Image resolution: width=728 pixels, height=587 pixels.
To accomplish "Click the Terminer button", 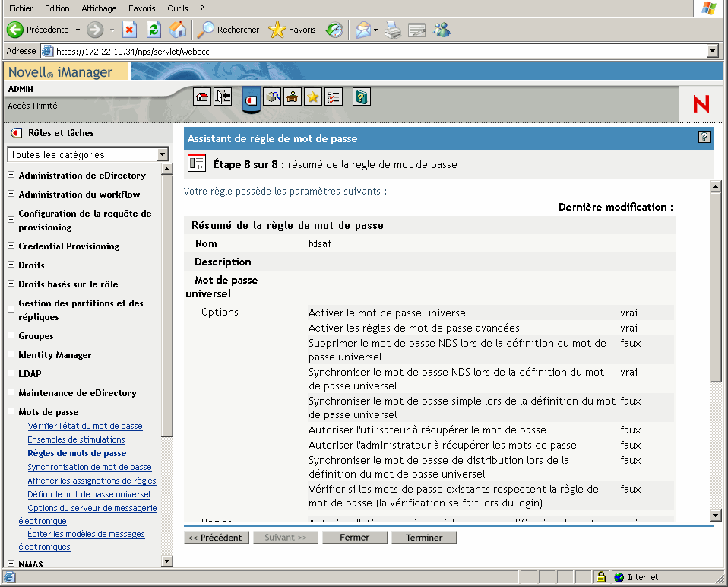I will [x=424, y=538].
